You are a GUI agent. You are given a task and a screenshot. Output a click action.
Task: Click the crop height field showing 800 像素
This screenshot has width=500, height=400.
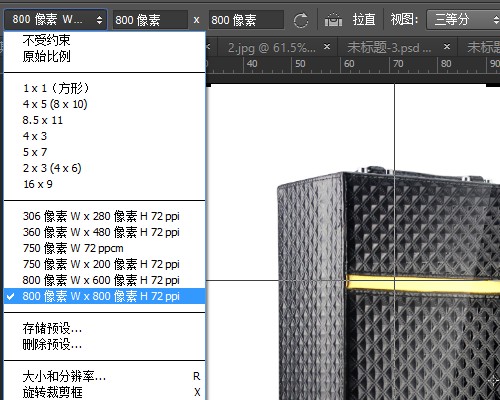point(246,20)
